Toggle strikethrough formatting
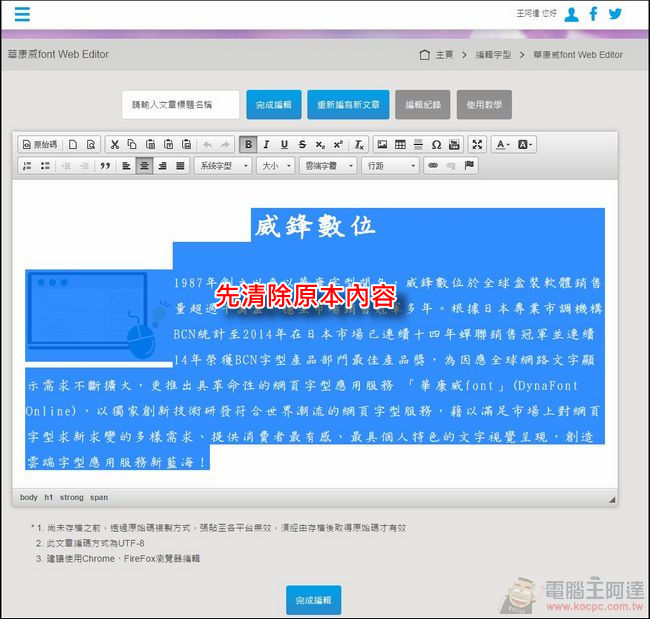 302,144
